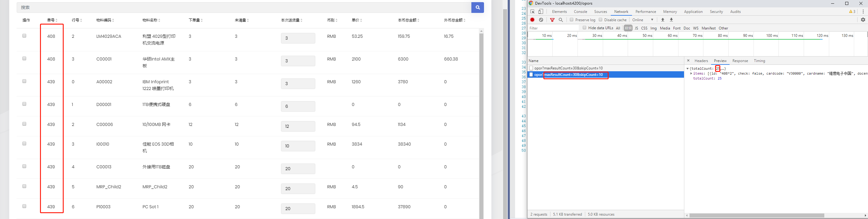This screenshot has height=219, width=868.
Task: Click the blue search magnifier button
Action: (478, 7)
